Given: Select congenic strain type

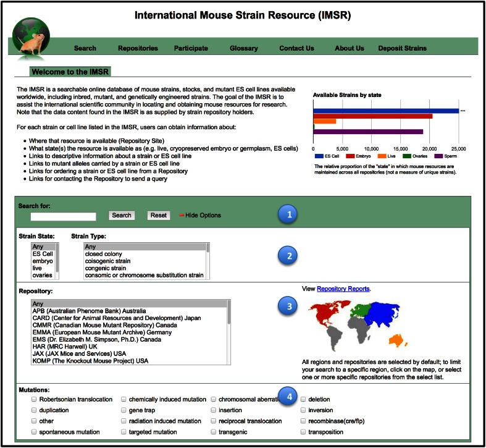Looking at the screenshot, I should [x=145, y=268].
